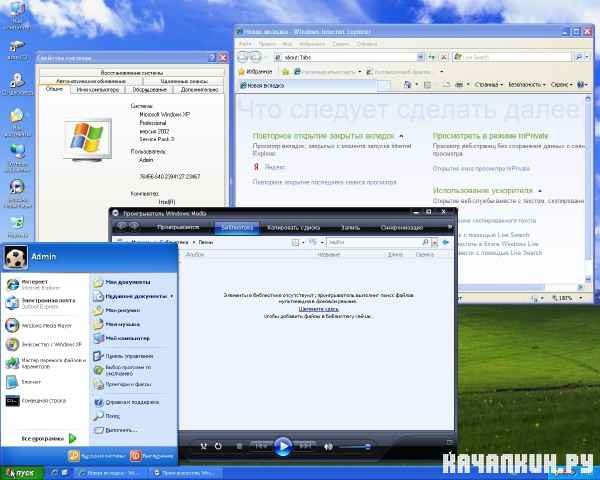This screenshot has height=480, width=600.
Task: Open IE search provider dropdown arrow
Action: tap(587, 57)
